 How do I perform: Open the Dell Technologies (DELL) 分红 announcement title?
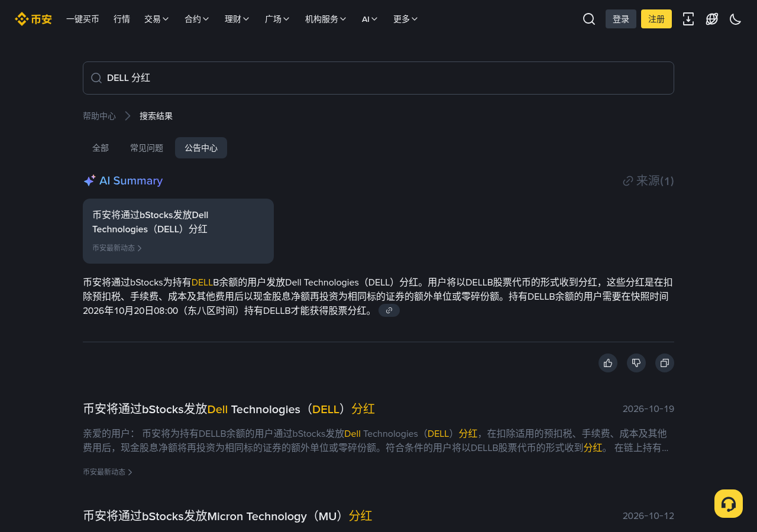click(x=229, y=409)
